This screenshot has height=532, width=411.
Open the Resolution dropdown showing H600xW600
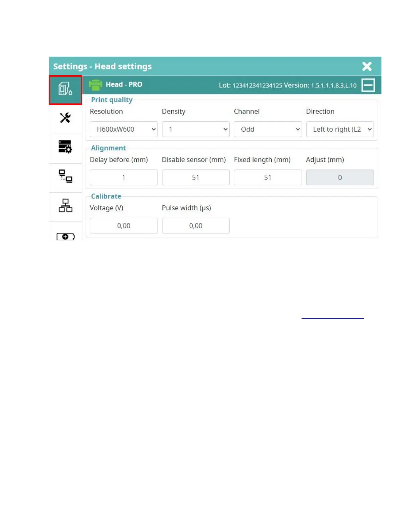(x=124, y=129)
